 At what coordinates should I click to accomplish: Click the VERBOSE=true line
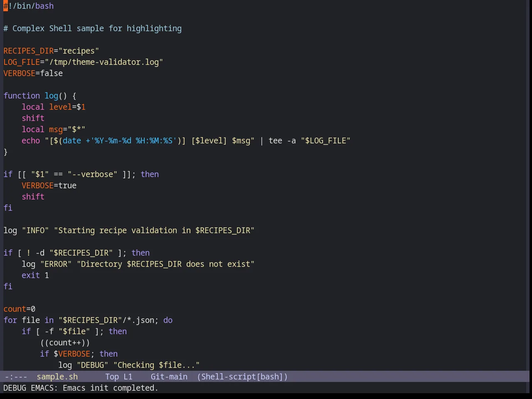[x=49, y=186]
